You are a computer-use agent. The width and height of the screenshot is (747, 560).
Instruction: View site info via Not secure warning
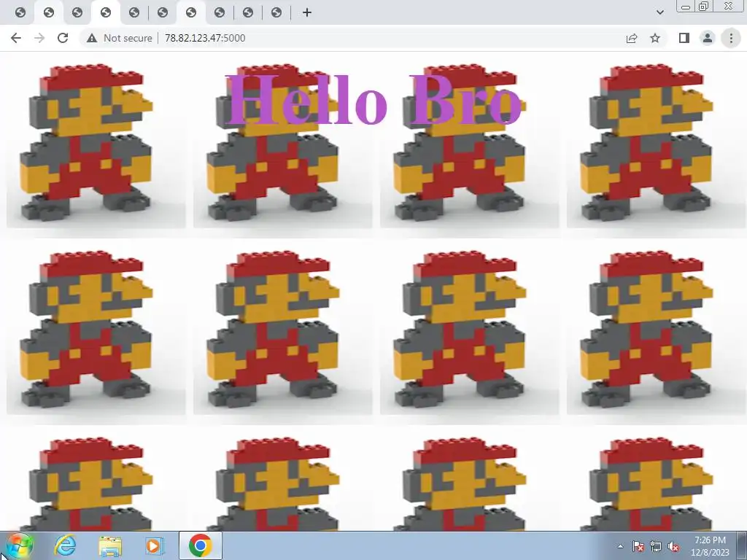(119, 38)
